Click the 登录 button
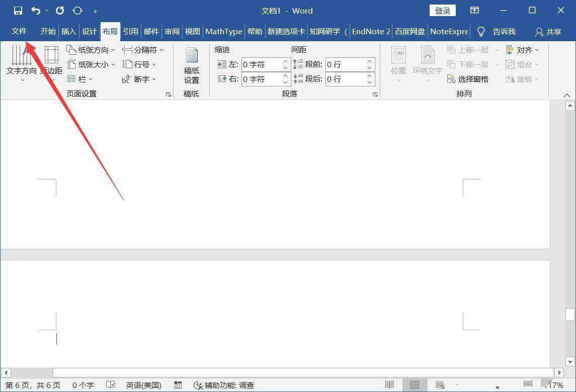 (x=442, y=10)
